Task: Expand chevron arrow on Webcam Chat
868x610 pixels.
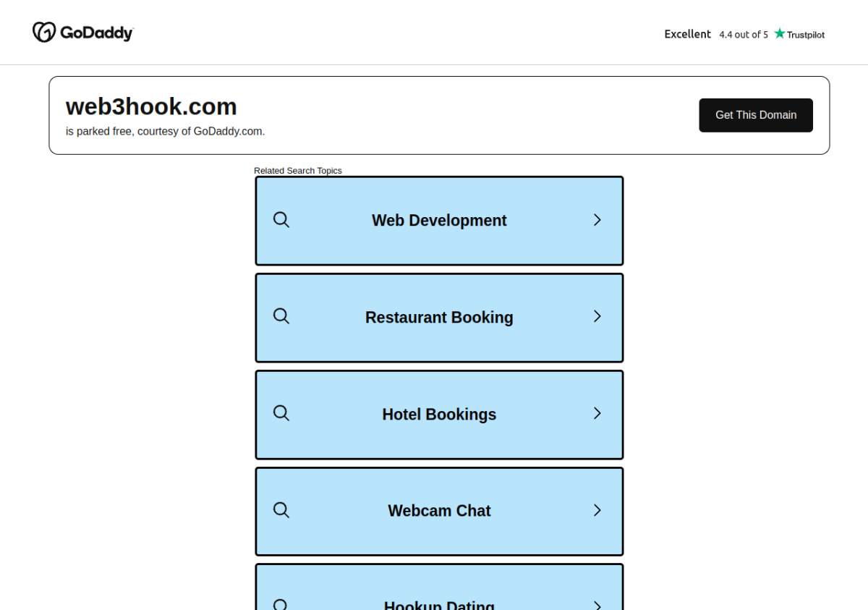Action: pos(597,510)
